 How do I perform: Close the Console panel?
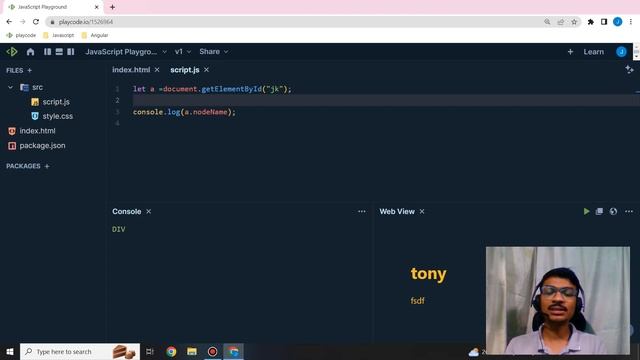[149, 211]
